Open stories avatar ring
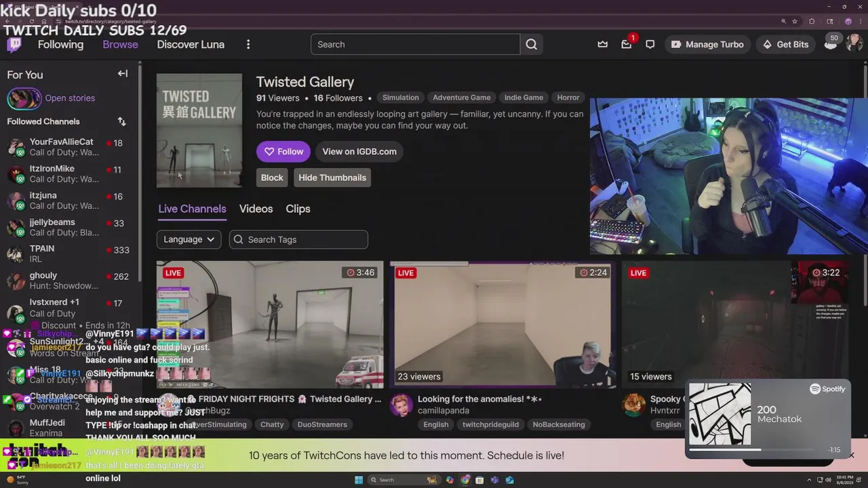Viewport: 868px width, 488px height. click(24, 98)
